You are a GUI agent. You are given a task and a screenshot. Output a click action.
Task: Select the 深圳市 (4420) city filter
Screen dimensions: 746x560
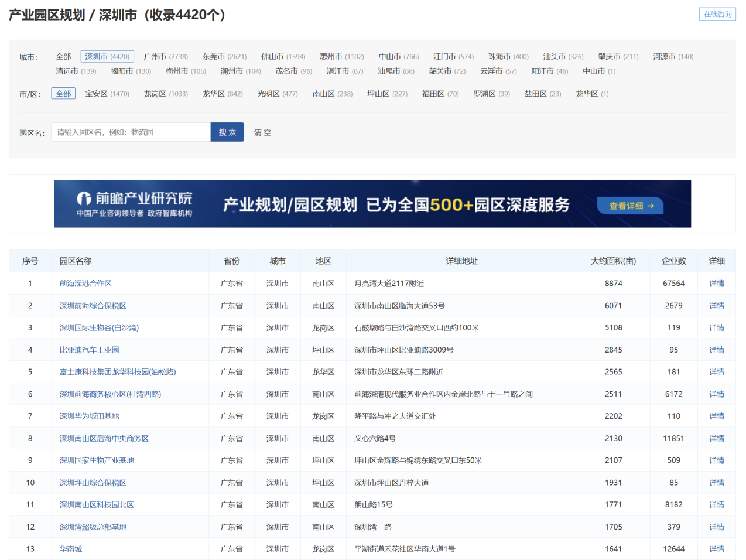click(x=107, y=56)
